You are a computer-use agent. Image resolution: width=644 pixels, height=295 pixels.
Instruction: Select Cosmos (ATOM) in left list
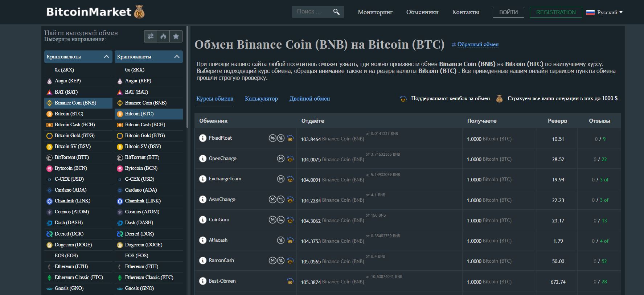click(78, 212)
